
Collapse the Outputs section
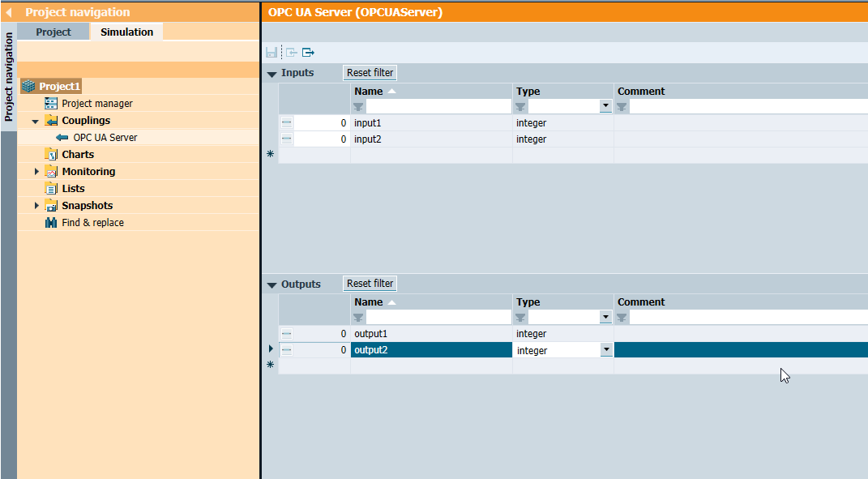(272, 284)
